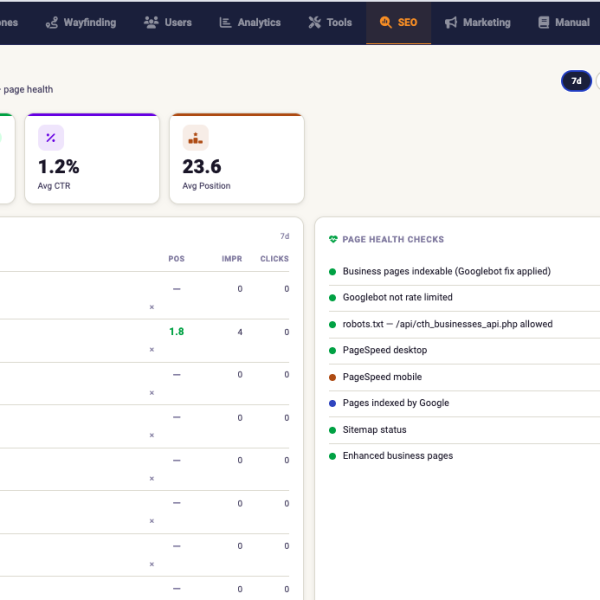Open the Marketing tab
Viewport: 600px width, 600px height.
click(478, 23)
